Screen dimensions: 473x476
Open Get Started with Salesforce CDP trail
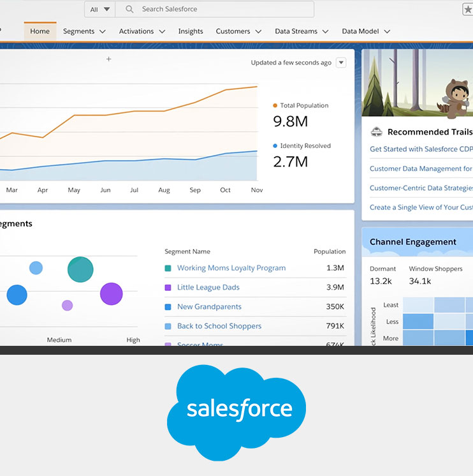[x=421, y=149]
